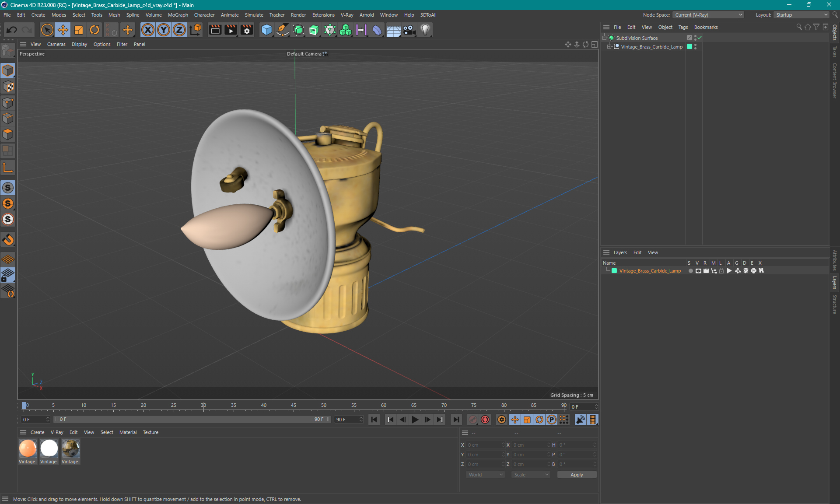Viewport: 840px width, 504px height.
Task: Open V-Ray main menu
Action: 347,15
